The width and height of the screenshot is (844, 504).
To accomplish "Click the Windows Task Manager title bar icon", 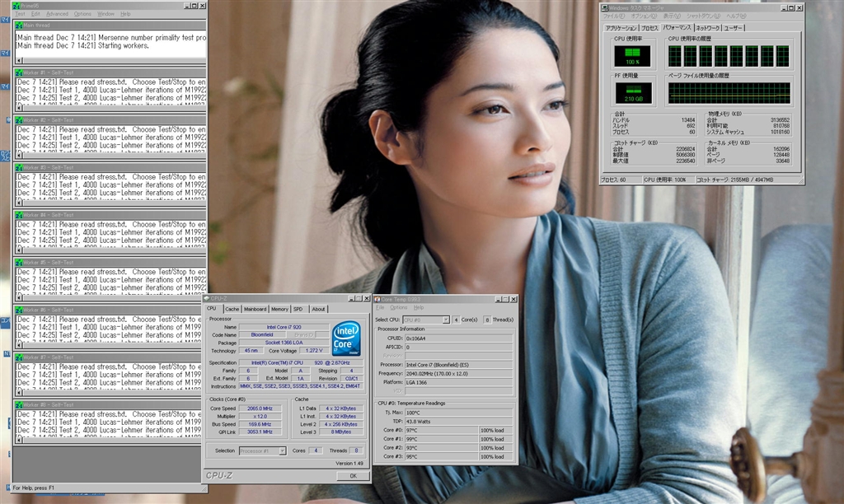I will [x=605, y=7].
